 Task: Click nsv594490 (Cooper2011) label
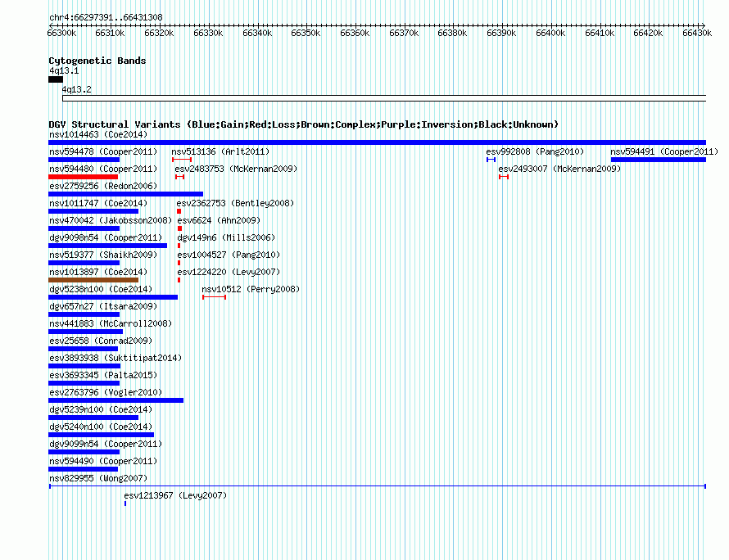point(103,462)
